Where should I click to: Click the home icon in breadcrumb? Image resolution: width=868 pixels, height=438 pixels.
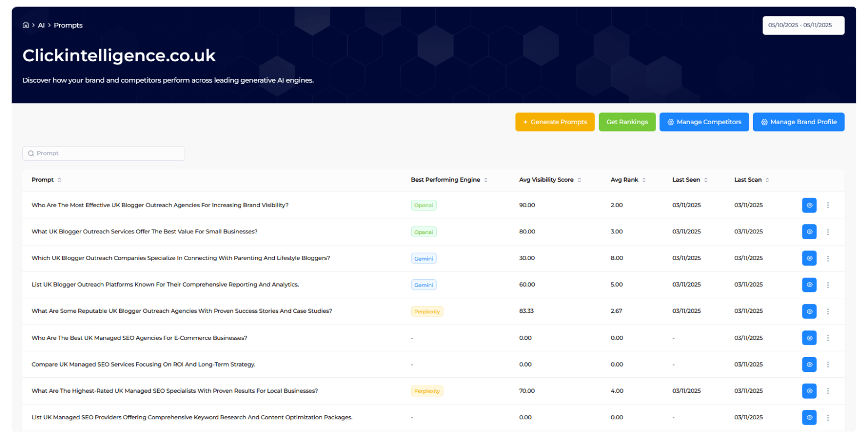point(26,25)
